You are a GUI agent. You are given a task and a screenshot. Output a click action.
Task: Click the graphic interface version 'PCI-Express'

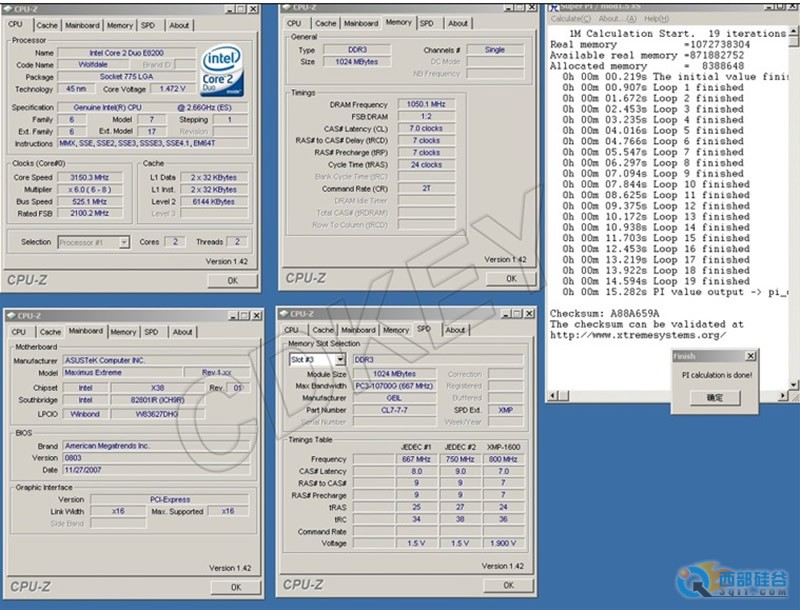170,499
